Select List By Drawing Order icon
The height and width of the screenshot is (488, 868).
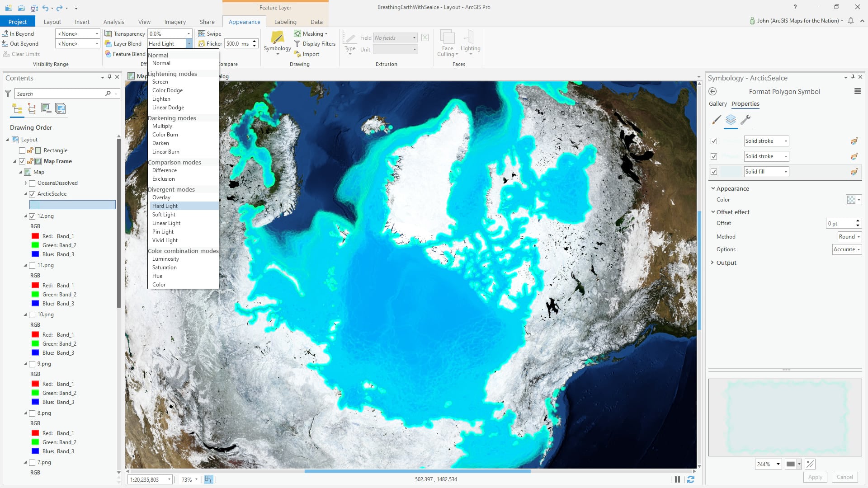tap(17, 108)
